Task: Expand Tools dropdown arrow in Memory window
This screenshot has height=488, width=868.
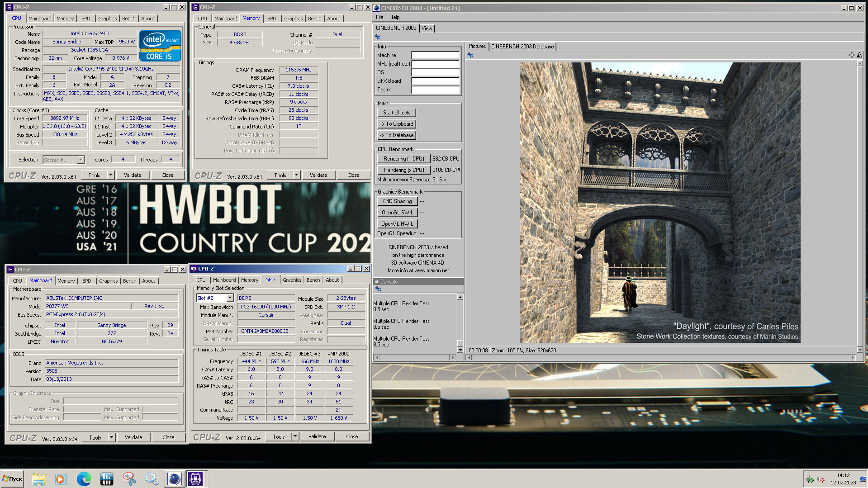Action: pyautogui.click(x=296, y=175)
